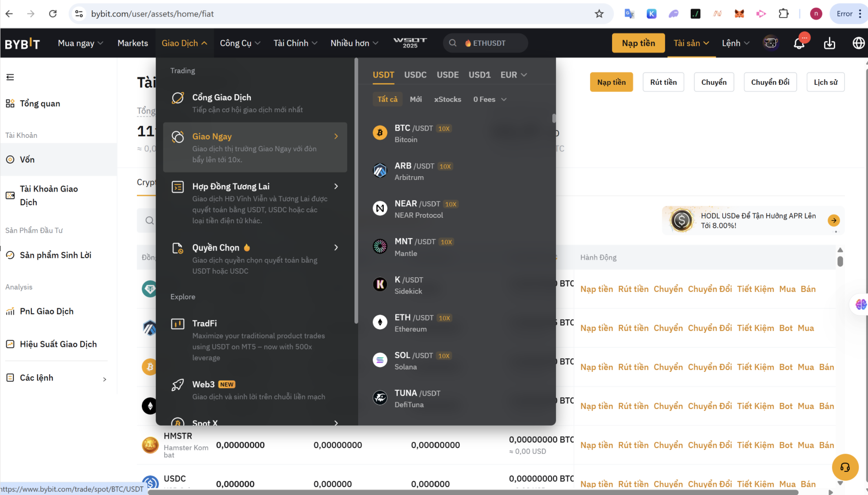Open customer support headset icon

tap(845, 467)
